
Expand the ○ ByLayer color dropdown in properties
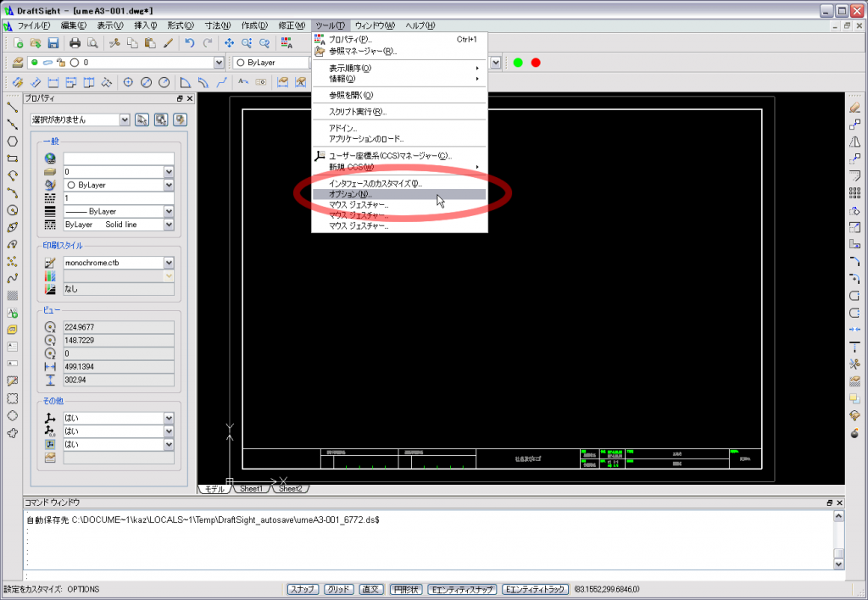[169, 185]
